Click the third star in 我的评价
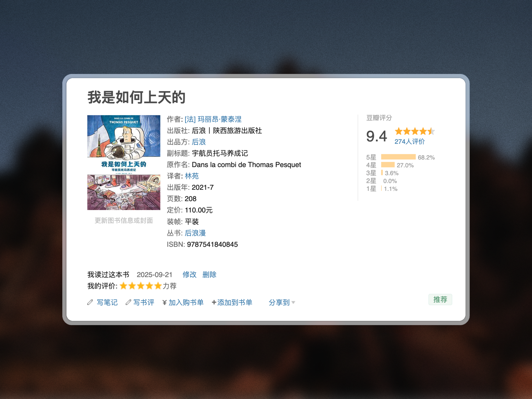532x399 pixels. [141, 286]
